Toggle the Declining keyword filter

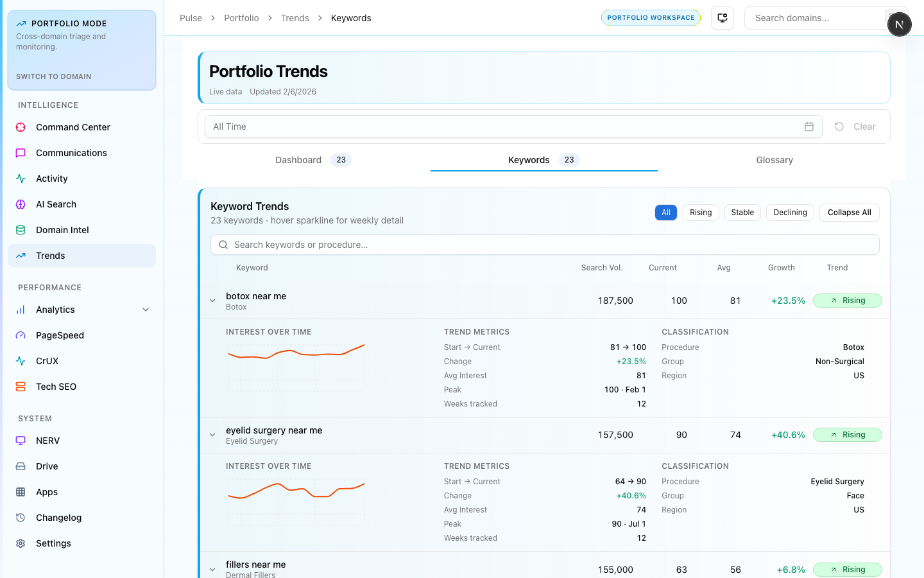pos(790,213)
